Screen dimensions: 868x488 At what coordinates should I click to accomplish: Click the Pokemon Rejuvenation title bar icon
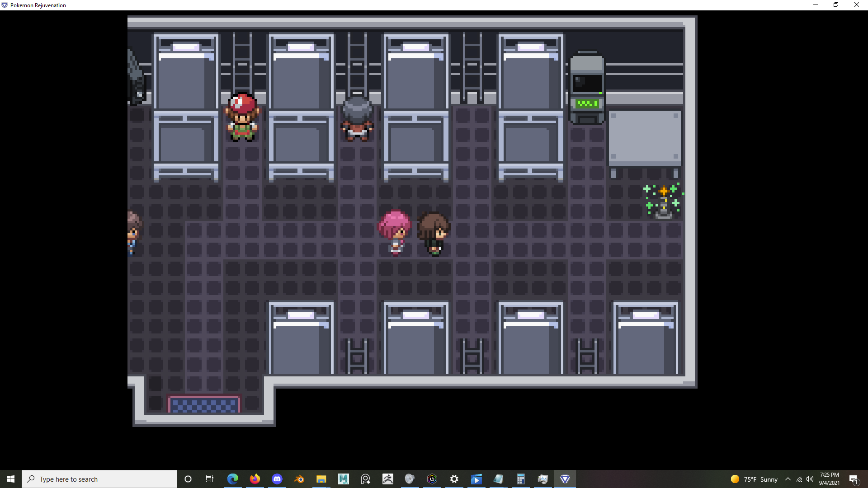click(5, 5)
